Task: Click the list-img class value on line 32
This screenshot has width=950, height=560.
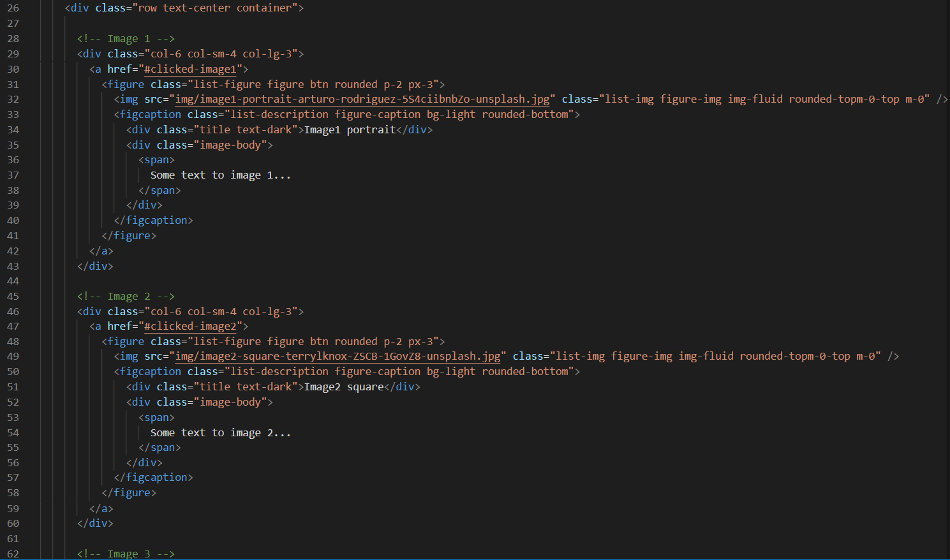Action: click(x=764, y=99)
